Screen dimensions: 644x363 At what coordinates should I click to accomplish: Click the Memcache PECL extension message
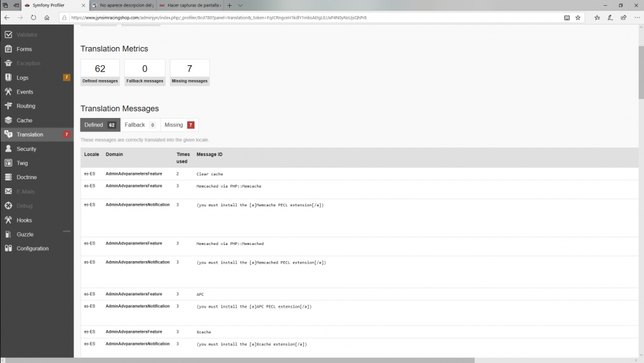[x=260, y=205]
